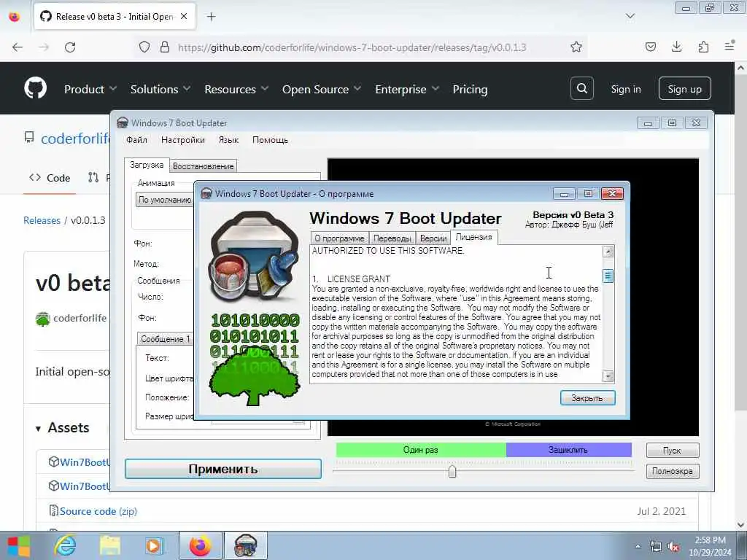Reload the page in Firefox
747x560 pixels.
pyautogui.click(x=70, y=47)
